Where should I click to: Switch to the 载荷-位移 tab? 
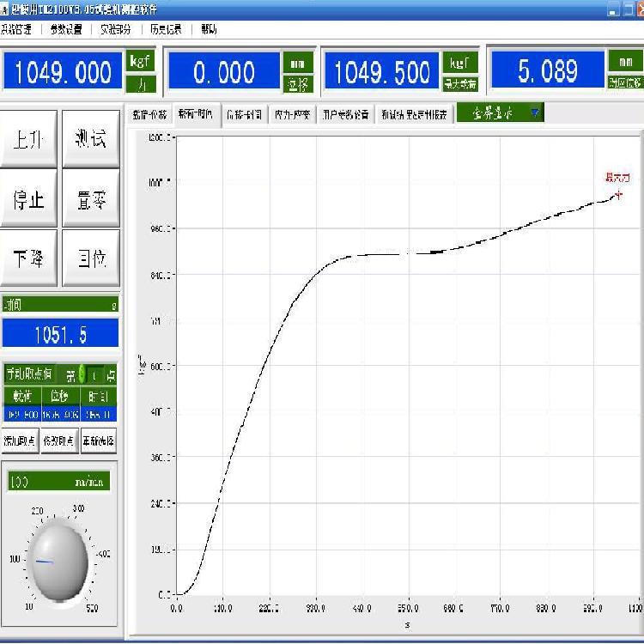[149, 114]
